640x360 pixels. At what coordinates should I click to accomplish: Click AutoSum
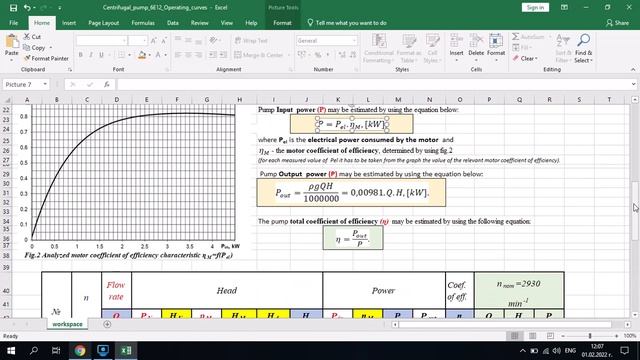click(x=528, y=37)
